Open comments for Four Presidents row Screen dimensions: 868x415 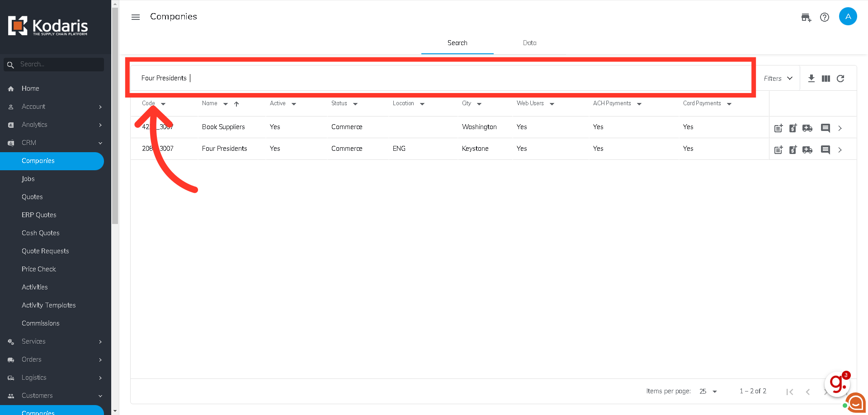pyautogui.click(x=826, y=150)
